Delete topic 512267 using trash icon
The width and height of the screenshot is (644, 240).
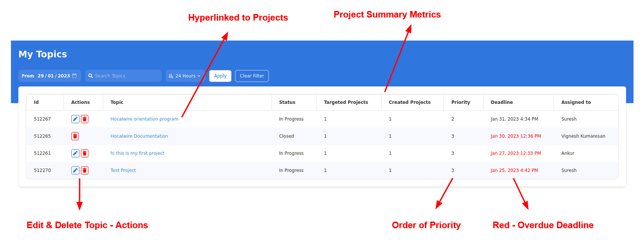pyautogui.click(x=85, y=119)
